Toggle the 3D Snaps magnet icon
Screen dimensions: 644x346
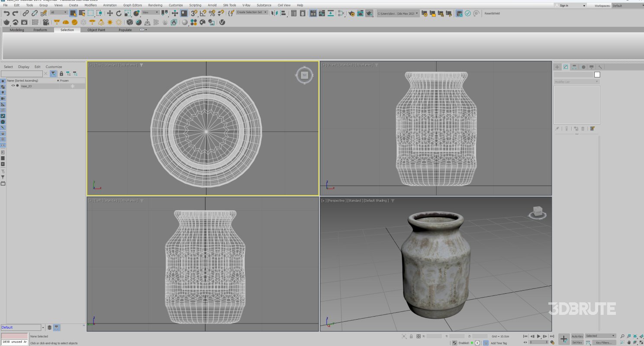pos(193,13)
